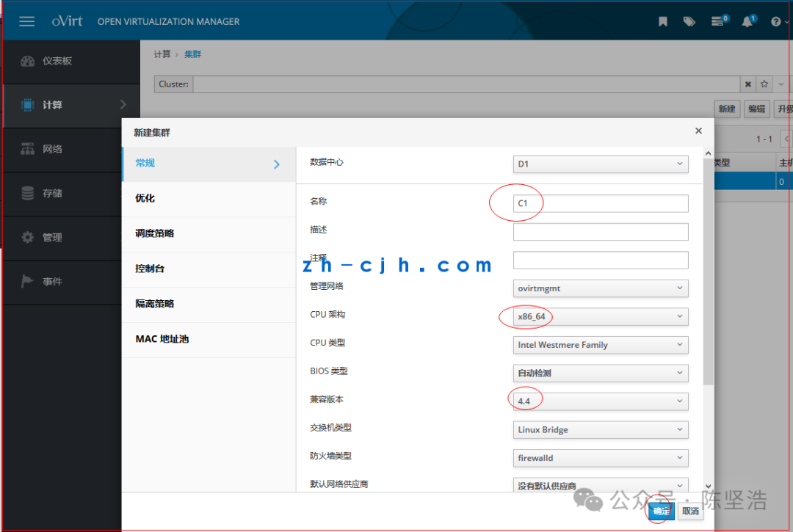Open the BIOS 类型 dropdown
793x532 pixels.
click(x=601, y=373)
